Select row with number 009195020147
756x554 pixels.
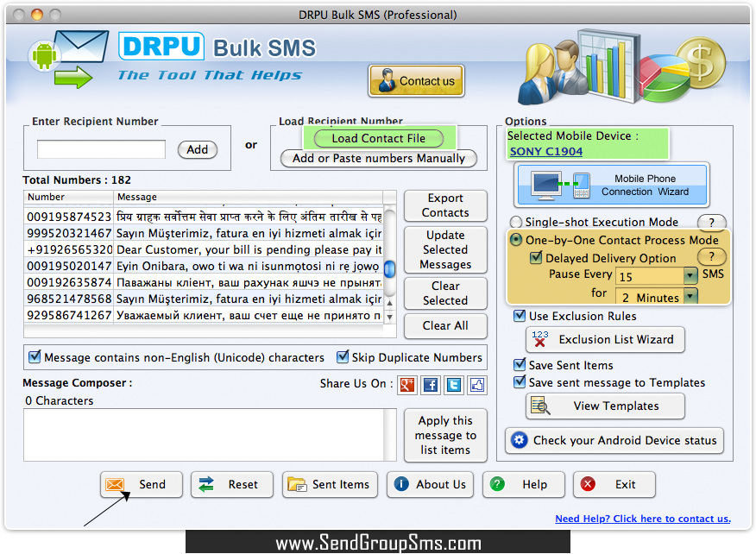203,266
